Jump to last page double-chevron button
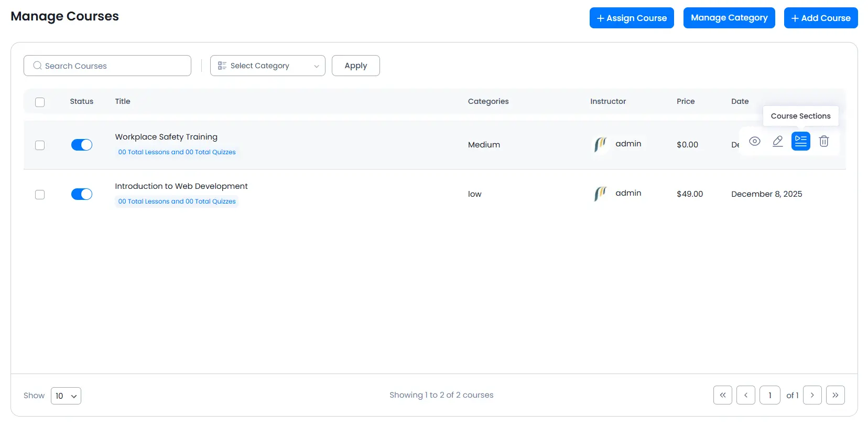The height and width of the screenshot is (426, 868). click(x=835, y=395)
